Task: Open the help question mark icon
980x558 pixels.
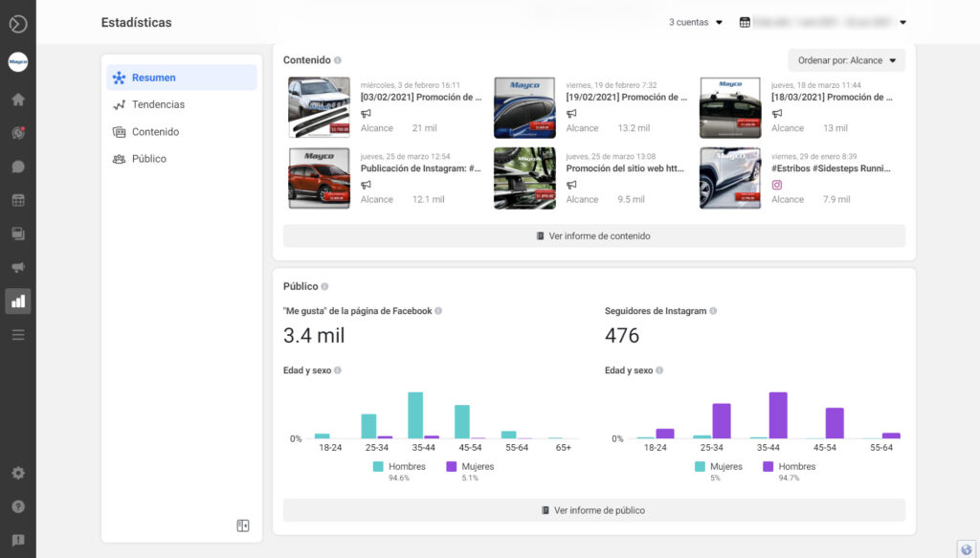Action: tap(17, 506)
